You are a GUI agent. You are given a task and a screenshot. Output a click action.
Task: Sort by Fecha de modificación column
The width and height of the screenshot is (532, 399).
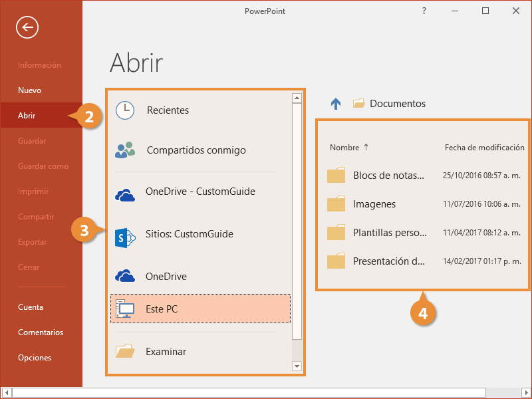[484, 148]
